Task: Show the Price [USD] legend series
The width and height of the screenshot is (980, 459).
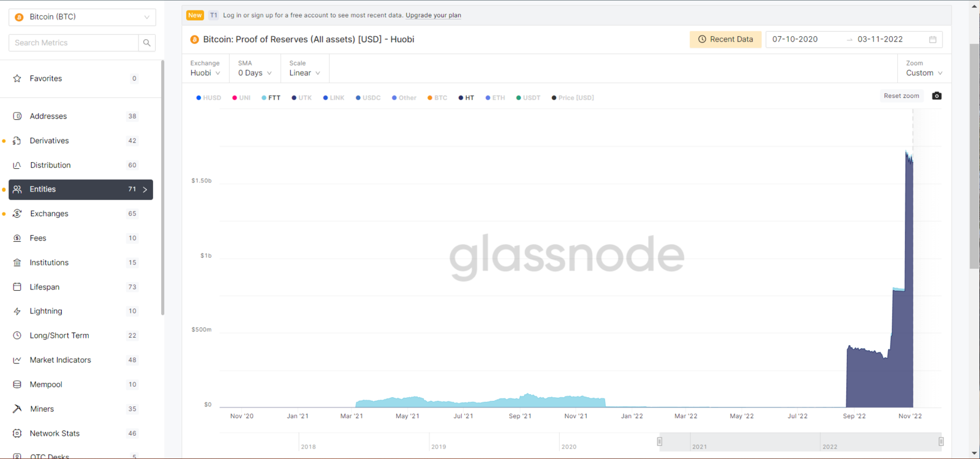Action: pos(573,98)
